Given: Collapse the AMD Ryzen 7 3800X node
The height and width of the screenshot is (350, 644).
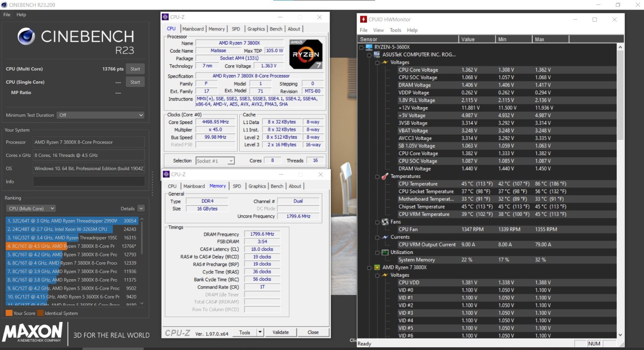Looking at the screenshot, I should pos(369,268).
